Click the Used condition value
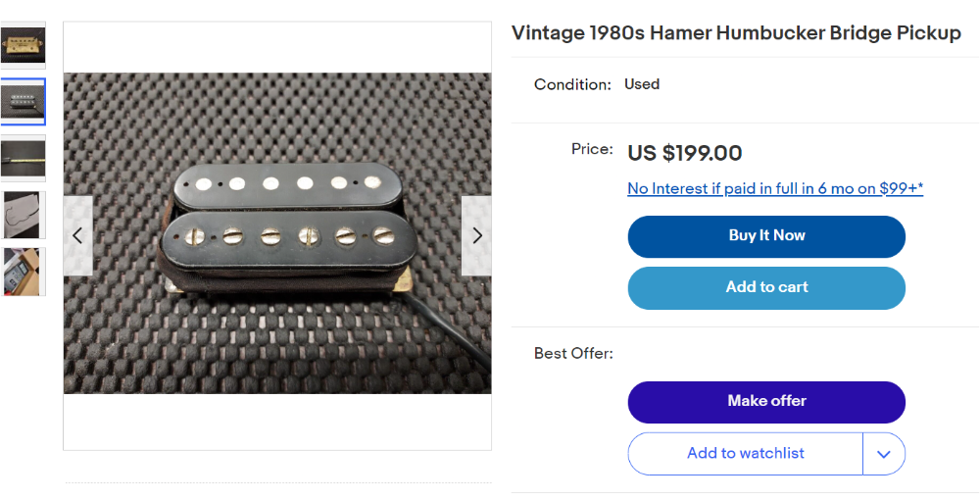 [x=642, y=83]
